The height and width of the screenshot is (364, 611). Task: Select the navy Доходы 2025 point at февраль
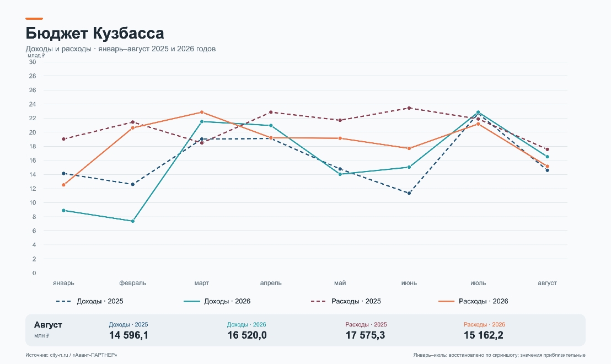[x=133, y=184]
